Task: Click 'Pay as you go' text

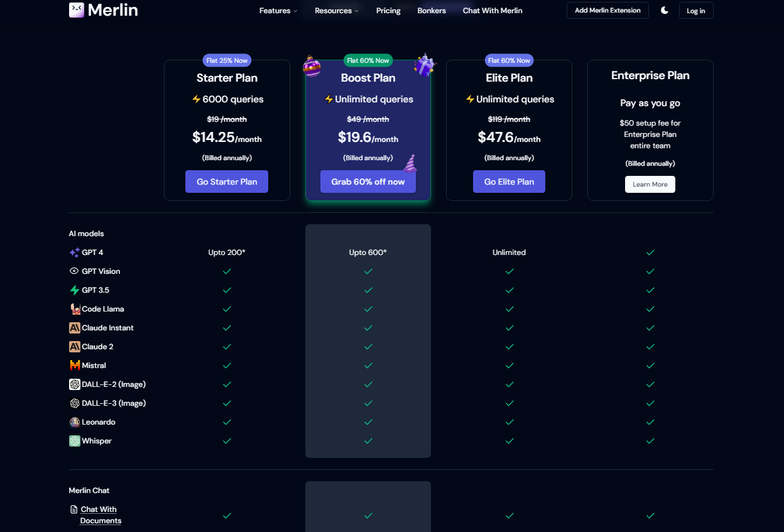Action: tap(650, 103)
